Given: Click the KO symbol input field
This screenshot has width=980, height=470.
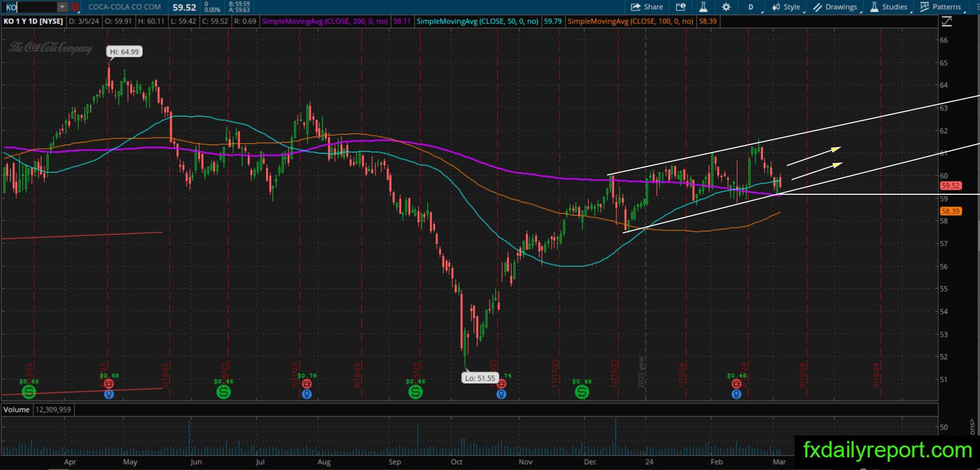Looking at the screenshot, I should pos(29,7).
